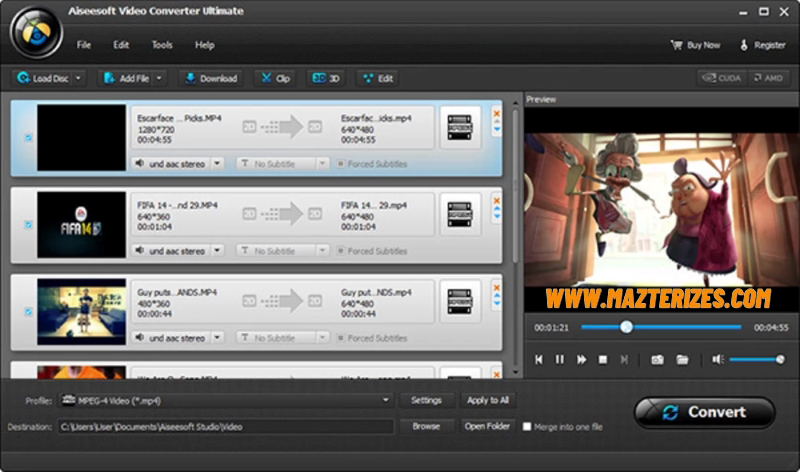Click the Destination path field
Viewport: 800px width, 472px height.
[x=226, y=427]
